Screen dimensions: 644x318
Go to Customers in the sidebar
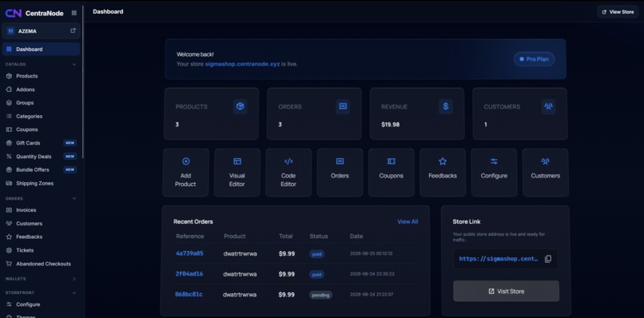point(41,224)
